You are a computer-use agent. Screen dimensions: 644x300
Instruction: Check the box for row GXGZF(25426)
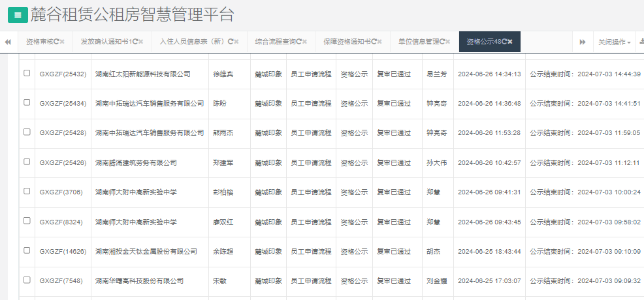[27, 162]
